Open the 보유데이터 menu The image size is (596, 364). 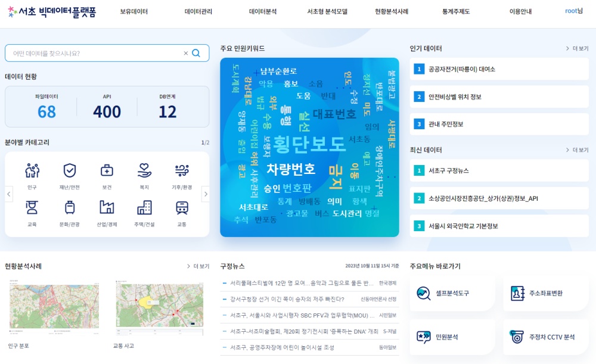point(134,12)
